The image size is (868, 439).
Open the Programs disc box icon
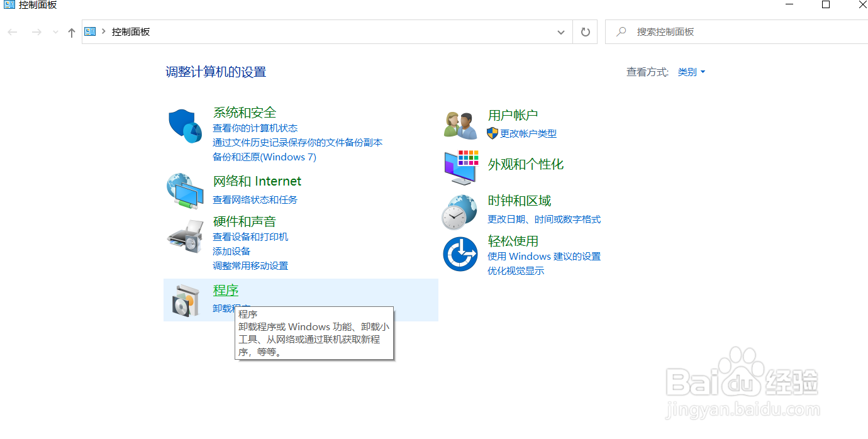[x=186, y=300]
